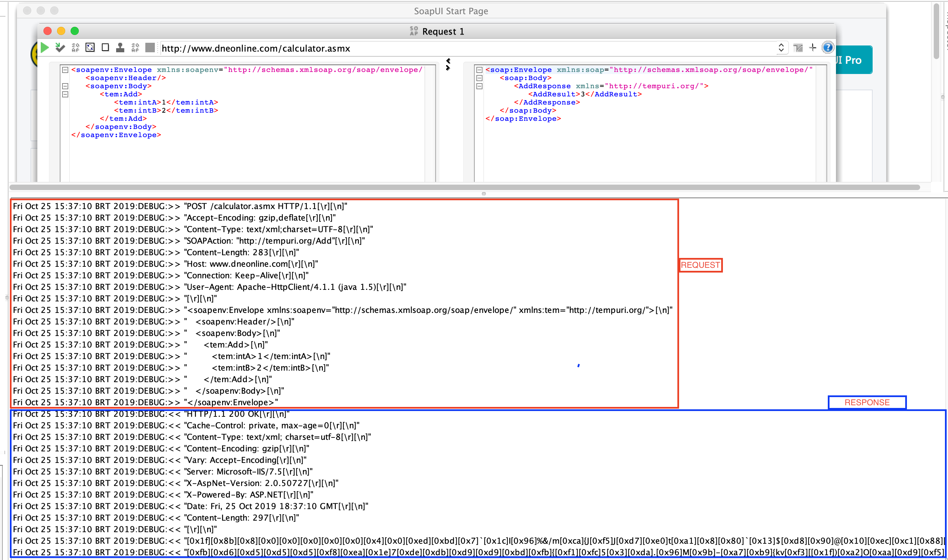
Task: Click the Host: www.dneonline.com log line
Action: pos(165,264)
